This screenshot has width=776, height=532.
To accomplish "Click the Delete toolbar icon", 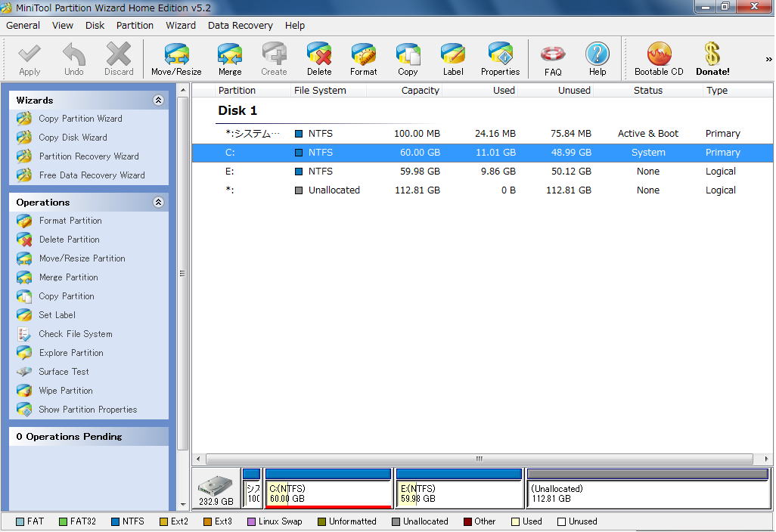I will click(319, 54).
